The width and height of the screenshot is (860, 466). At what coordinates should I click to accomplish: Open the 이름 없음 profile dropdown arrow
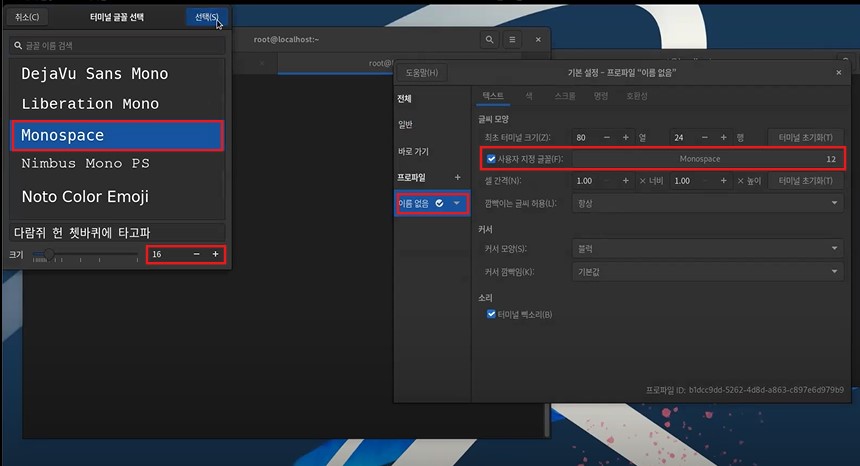(x=456, y=203)
